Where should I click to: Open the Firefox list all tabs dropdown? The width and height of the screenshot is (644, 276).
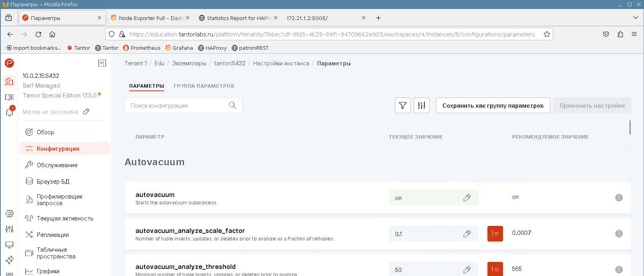pyautogui.click(x=635, y=18)
